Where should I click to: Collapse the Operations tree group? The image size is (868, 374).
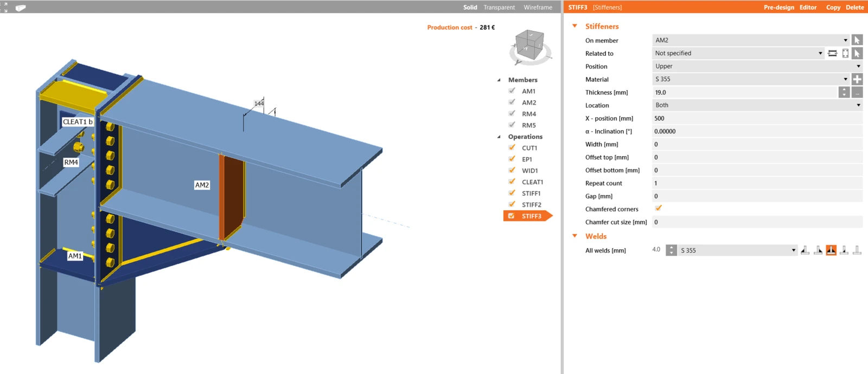click(499, 137)
